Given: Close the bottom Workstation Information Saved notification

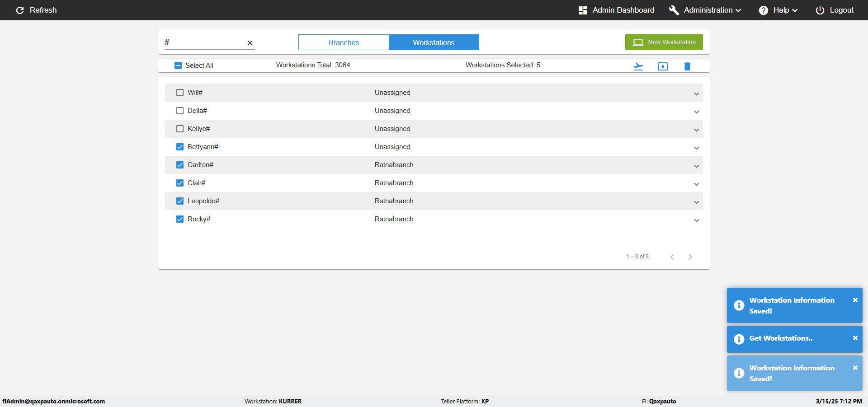Looking at the screenshot, I should click(855, 368).
